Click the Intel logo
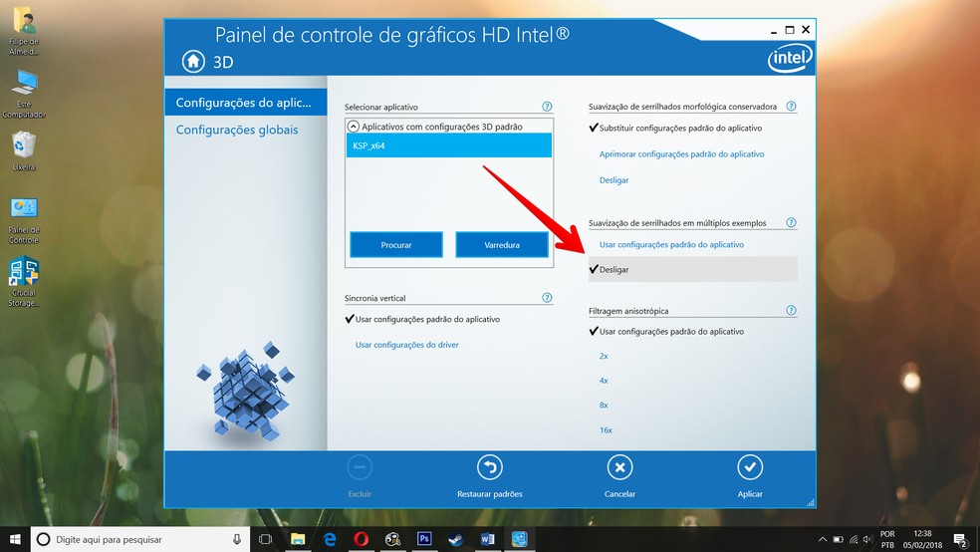980x552 pixels. tap(790, 58)
